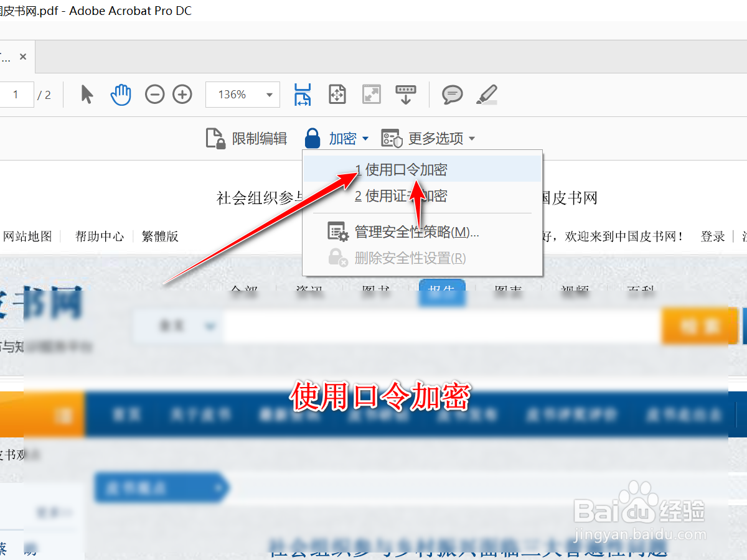Click the page number input field

(x=17, y=94)
